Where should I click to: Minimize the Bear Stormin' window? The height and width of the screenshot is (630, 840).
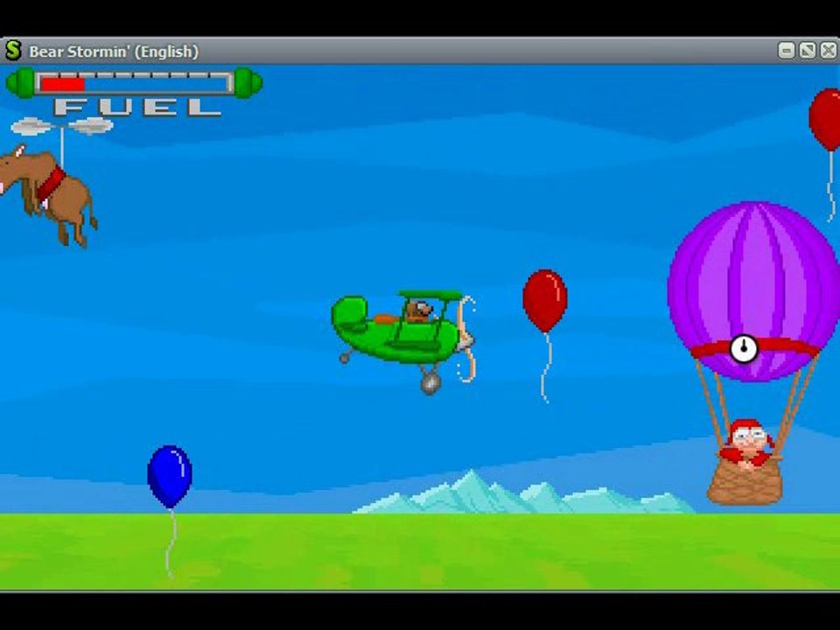(x=786, y=51)
